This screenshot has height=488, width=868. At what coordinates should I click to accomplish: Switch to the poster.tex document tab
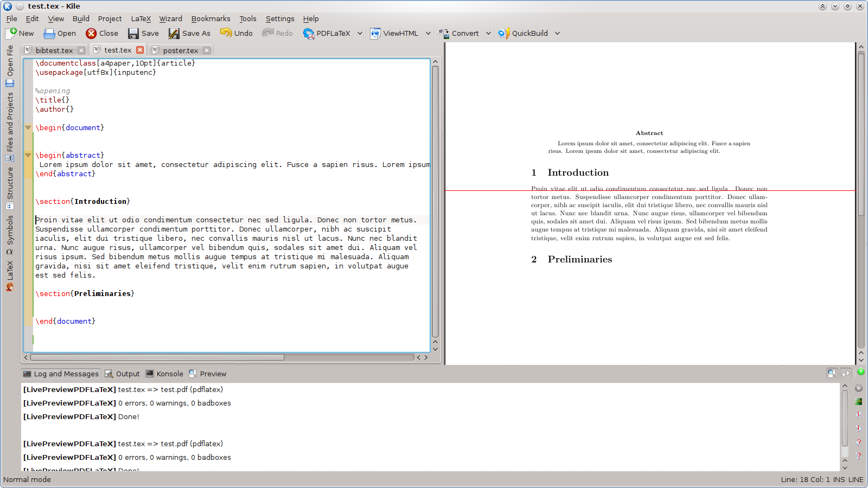181,50
